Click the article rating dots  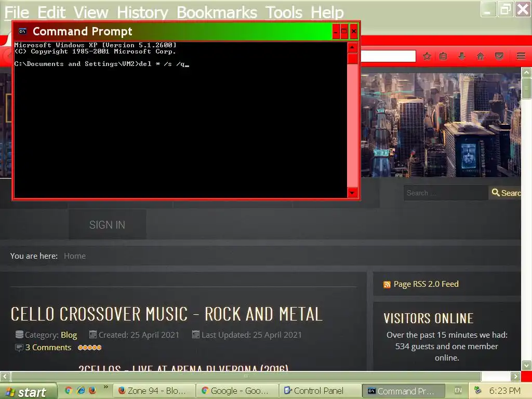(89, 348)
